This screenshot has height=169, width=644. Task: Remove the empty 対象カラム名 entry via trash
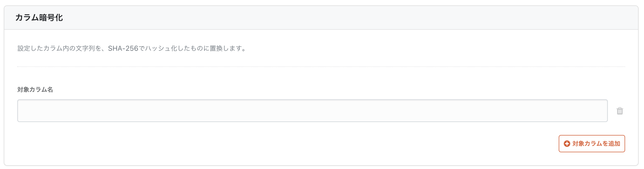620,111
